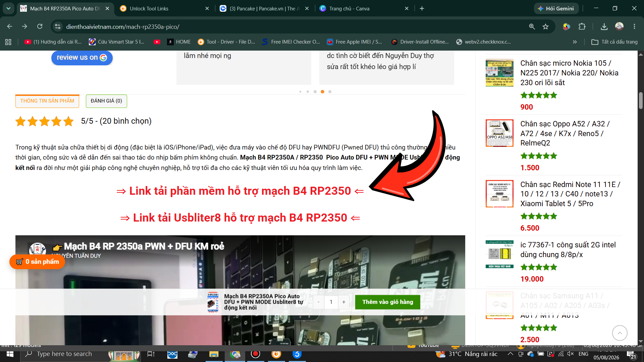644x362 pixels.
Task: Show the hidden bookmarks overflow chevron
Action: (x=575, y=42)
